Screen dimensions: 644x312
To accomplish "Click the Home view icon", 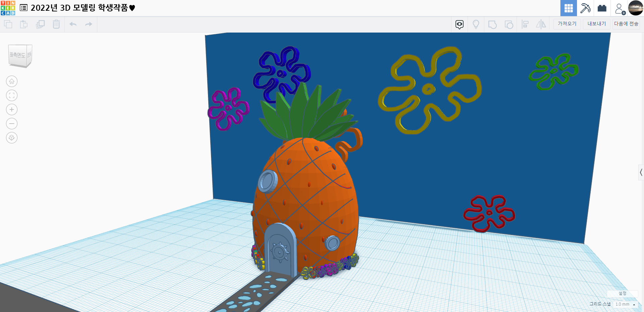I will (x=12, y=81).
